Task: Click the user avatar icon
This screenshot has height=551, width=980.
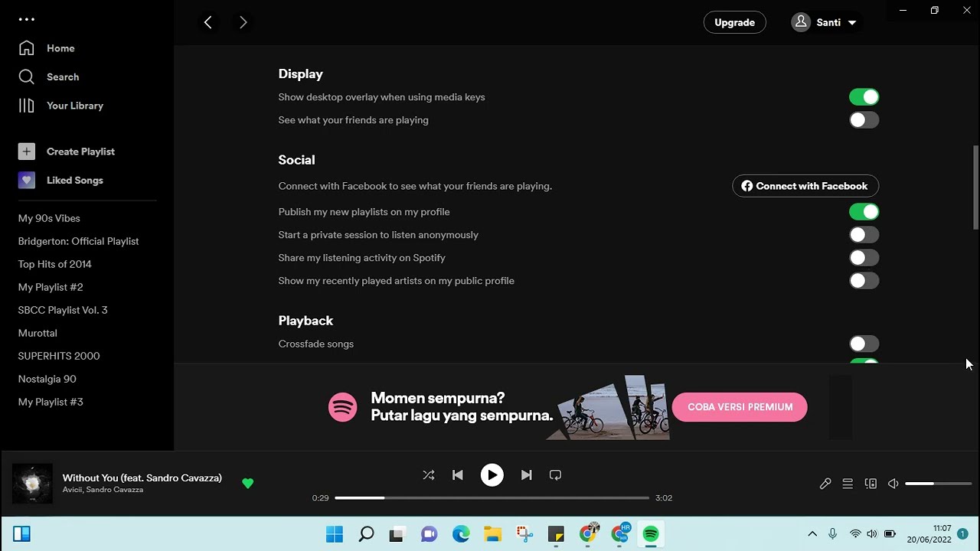Action: (x=801, y=22)
